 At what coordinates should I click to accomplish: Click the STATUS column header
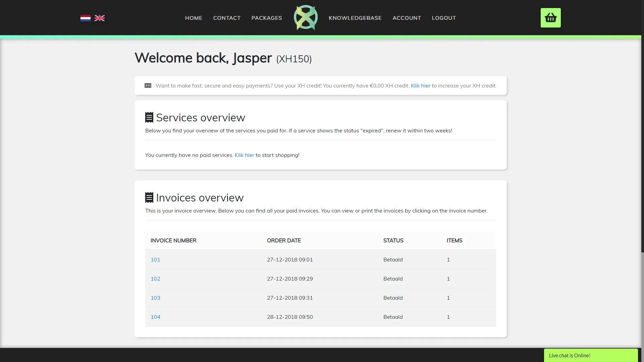[x=393, y=241]
